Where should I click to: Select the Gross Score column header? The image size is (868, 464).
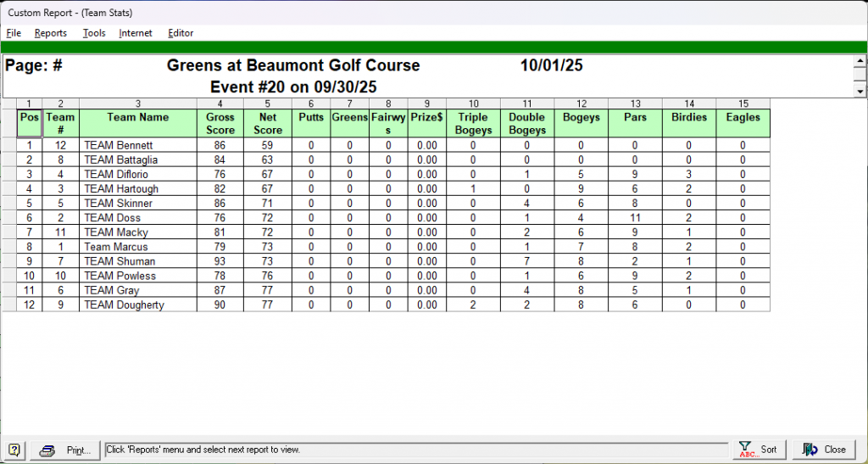coord(220,123)
